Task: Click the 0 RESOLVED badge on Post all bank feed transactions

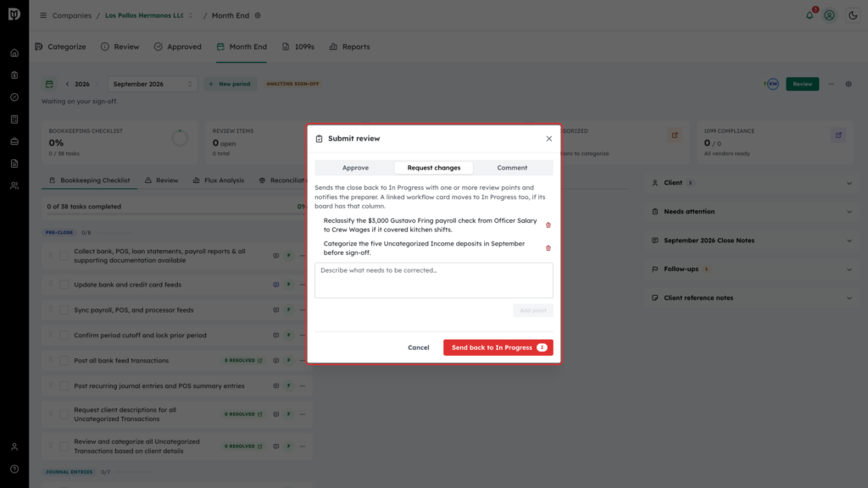Action: (x=243, y=361)
